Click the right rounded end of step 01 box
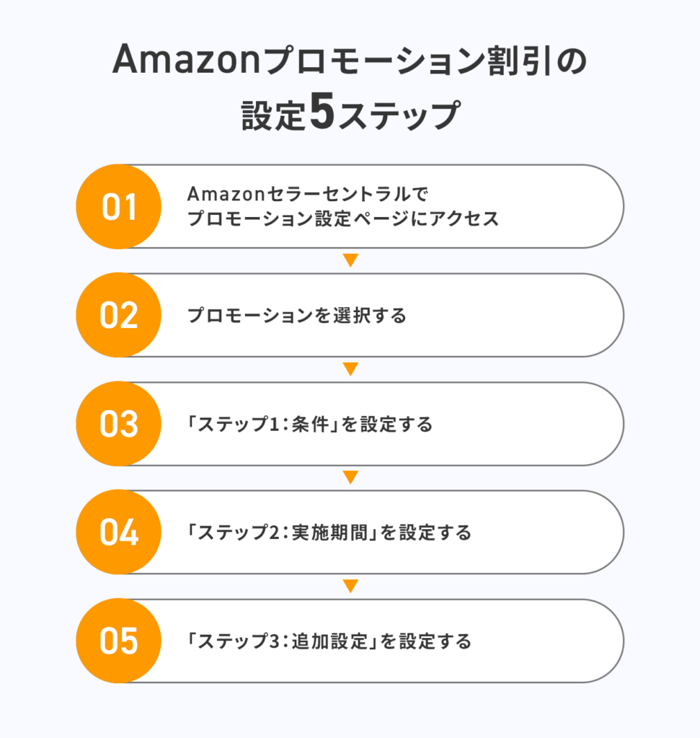The image size is (700, 738). click(603, 207)
